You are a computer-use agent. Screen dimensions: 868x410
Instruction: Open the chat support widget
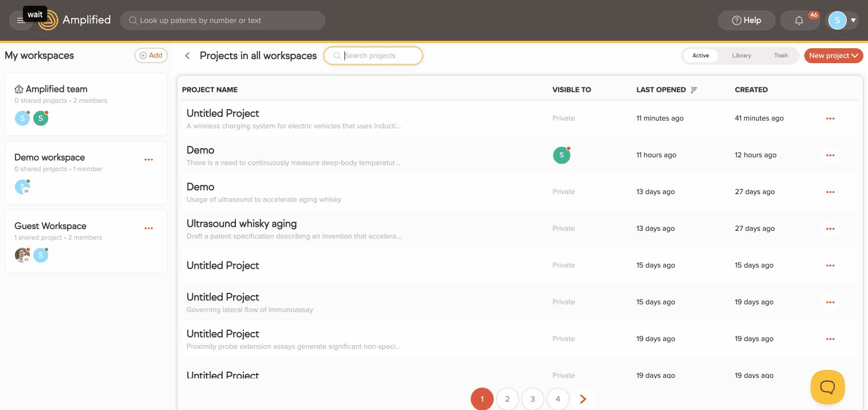click(x=827, y=387)
